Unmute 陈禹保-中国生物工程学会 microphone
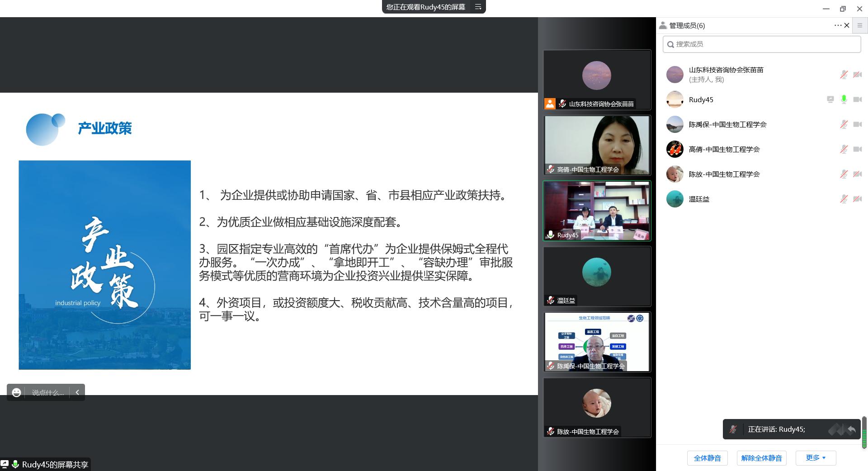The height and width of the screenshot is (471, 868). click(x=844, y=124)
